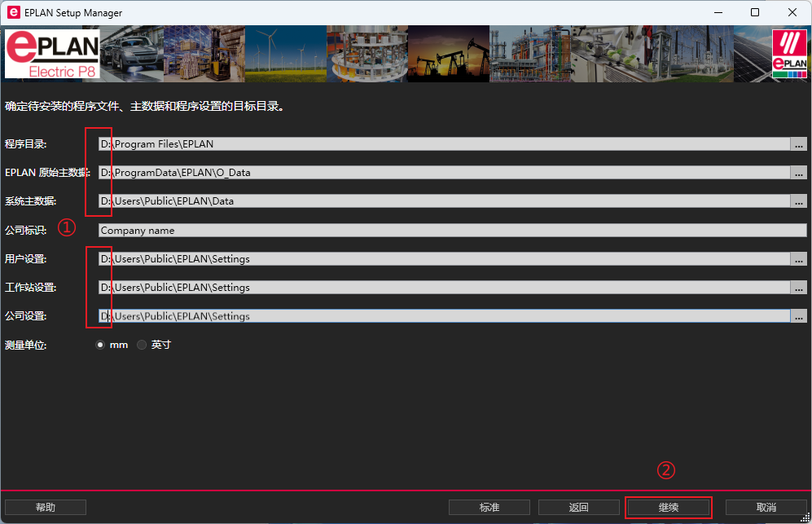Click the 测量单位 label
The image size is (812, 524).
tap(26, 346)
